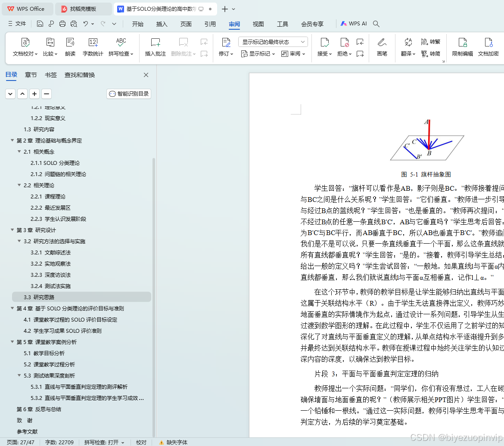Collapse 5.3 测试结果深度剖析

pyautogui.click(x=19, y=375)
